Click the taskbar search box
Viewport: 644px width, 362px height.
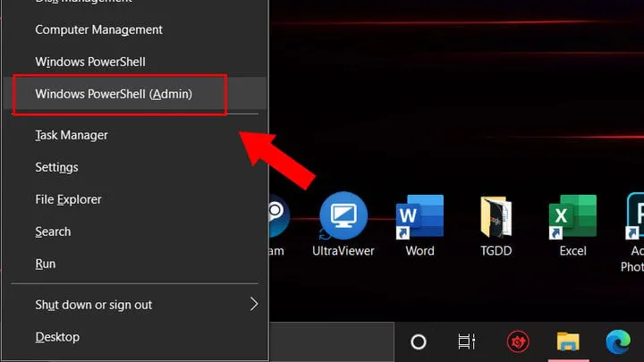tap(331, 341)
